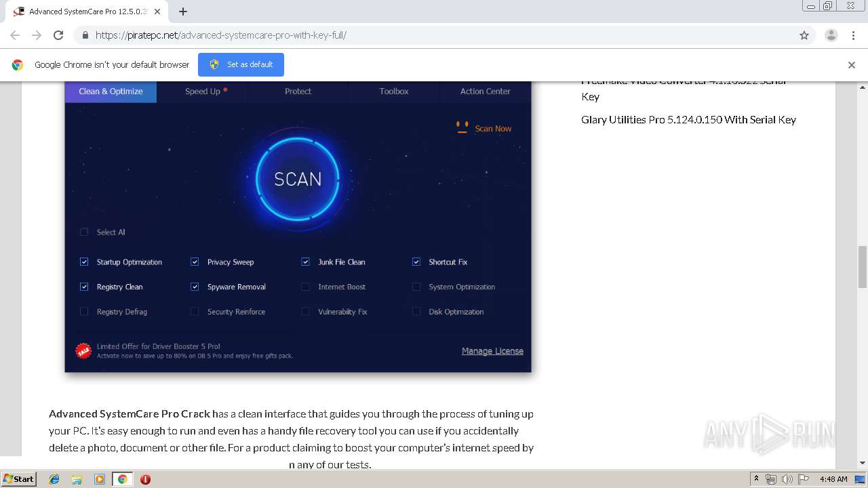868x488 pixels.
Task: Open the Manage License link
Action: click(x=492, y=351)
